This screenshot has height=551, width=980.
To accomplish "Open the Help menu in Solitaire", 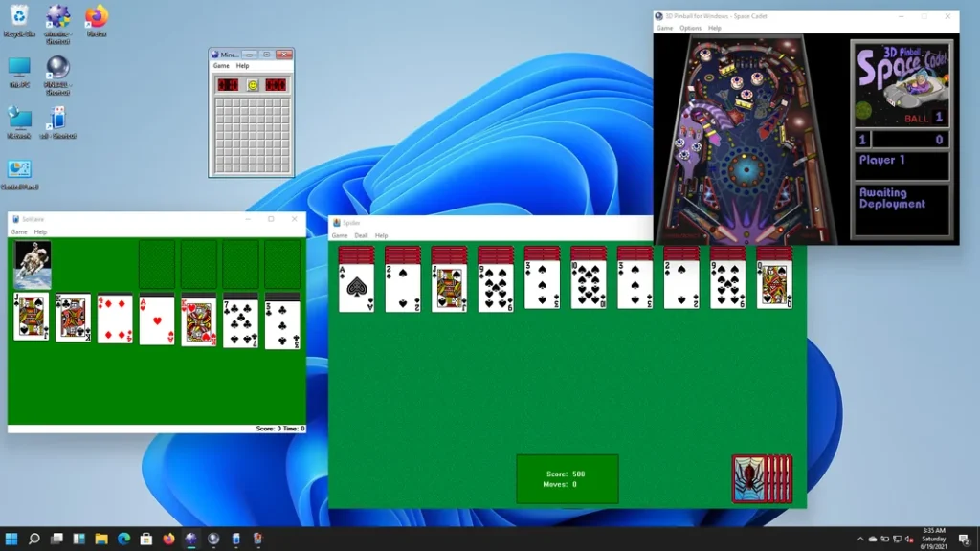I will click(39, 231).
